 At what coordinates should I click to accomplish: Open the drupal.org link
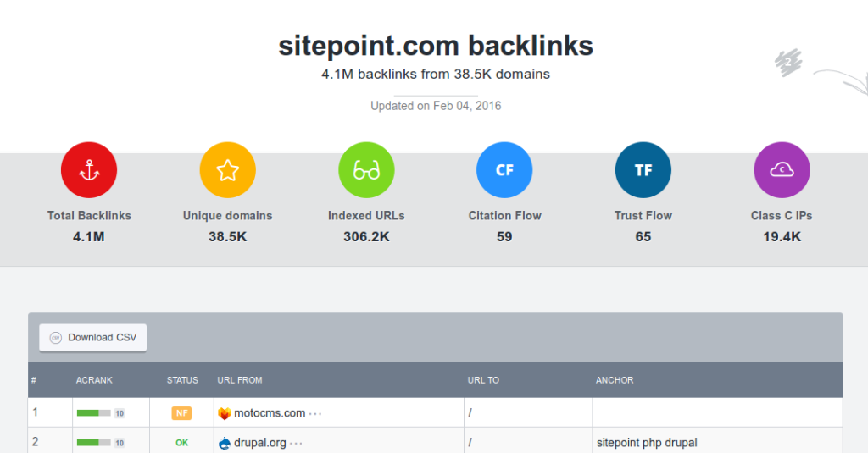(x=260, y=442)
